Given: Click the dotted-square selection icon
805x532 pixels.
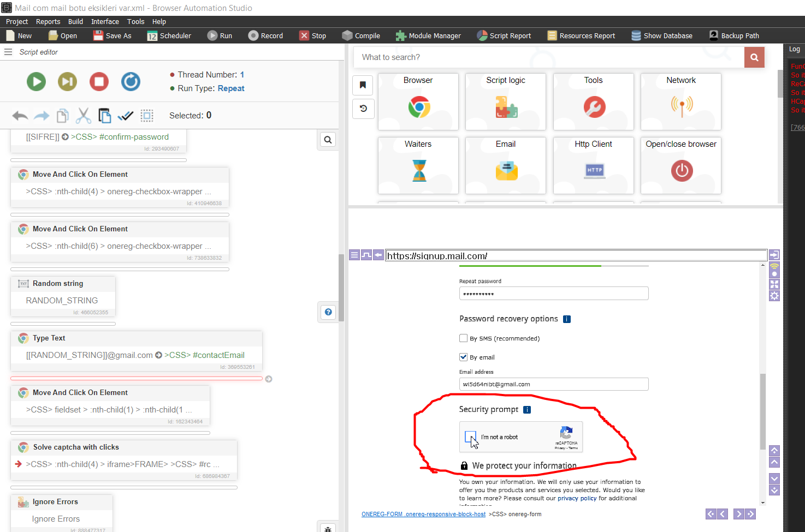Looking at the screenshot, I should point(147,116).
